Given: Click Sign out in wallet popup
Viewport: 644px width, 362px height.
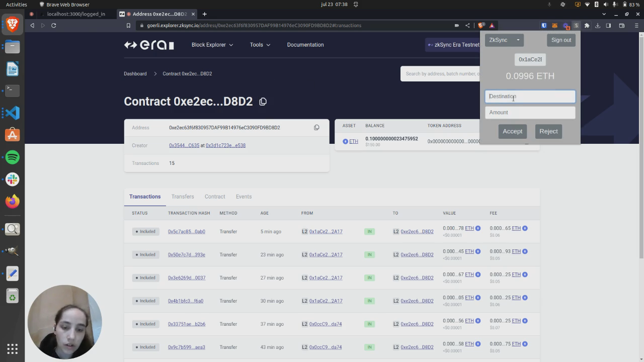Looking at the screenshot, I should coord(561,40).
